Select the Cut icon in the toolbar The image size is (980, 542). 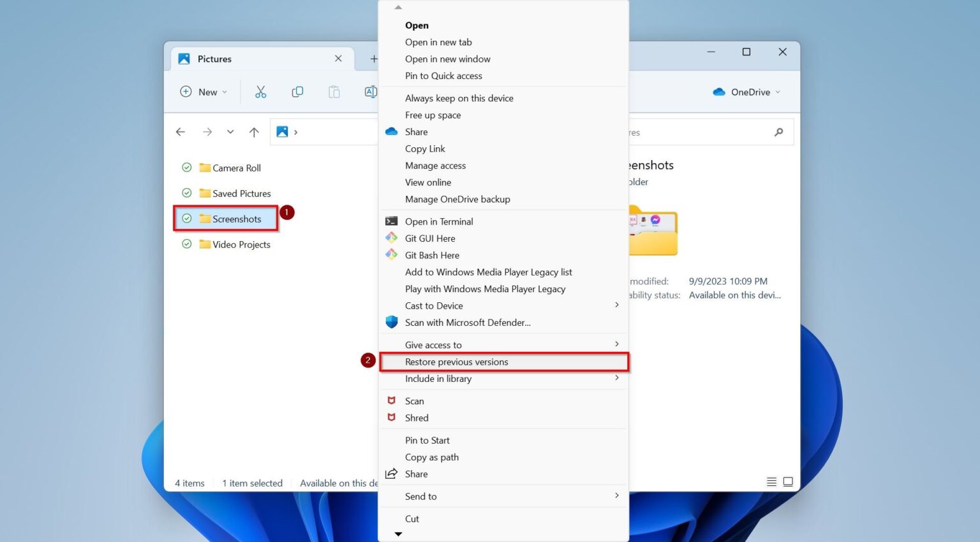[261, 92]
